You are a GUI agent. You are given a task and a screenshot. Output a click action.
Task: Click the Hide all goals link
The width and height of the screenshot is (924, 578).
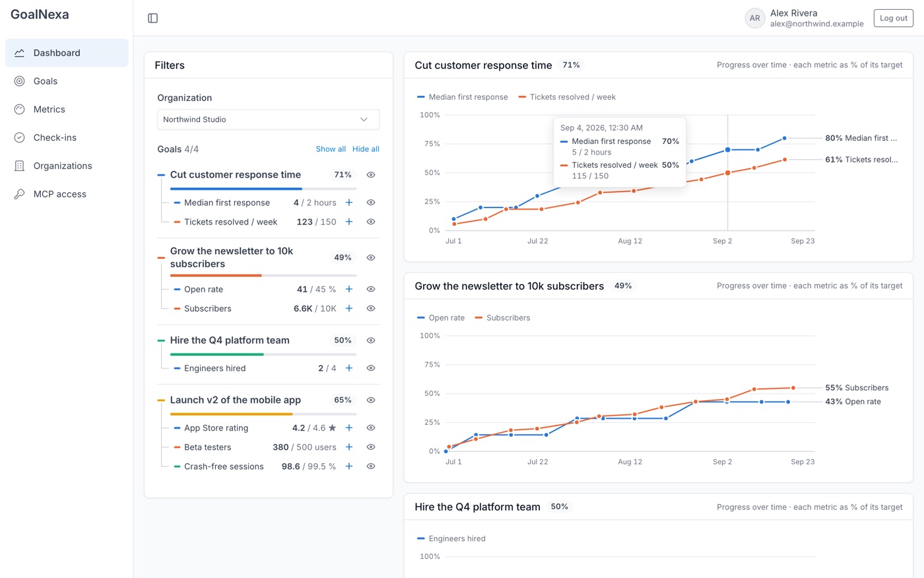pyautogui.click(x=366, y=149)
